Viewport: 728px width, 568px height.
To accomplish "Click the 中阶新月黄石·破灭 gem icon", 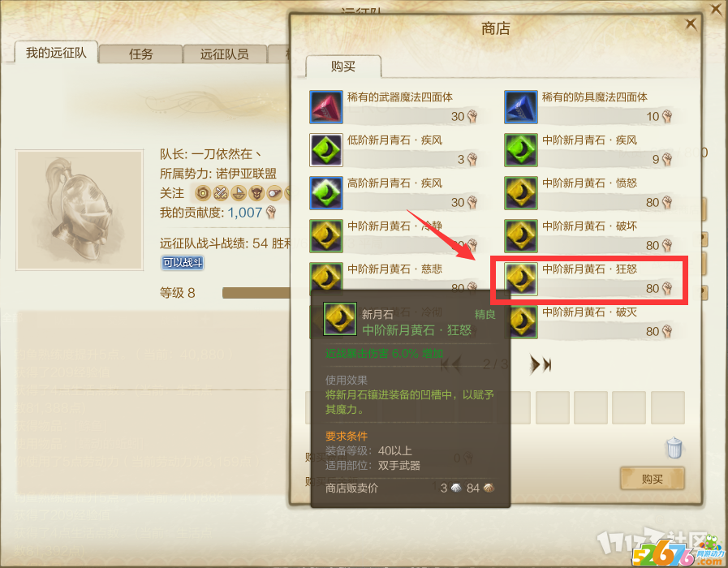I will [523, 322].
